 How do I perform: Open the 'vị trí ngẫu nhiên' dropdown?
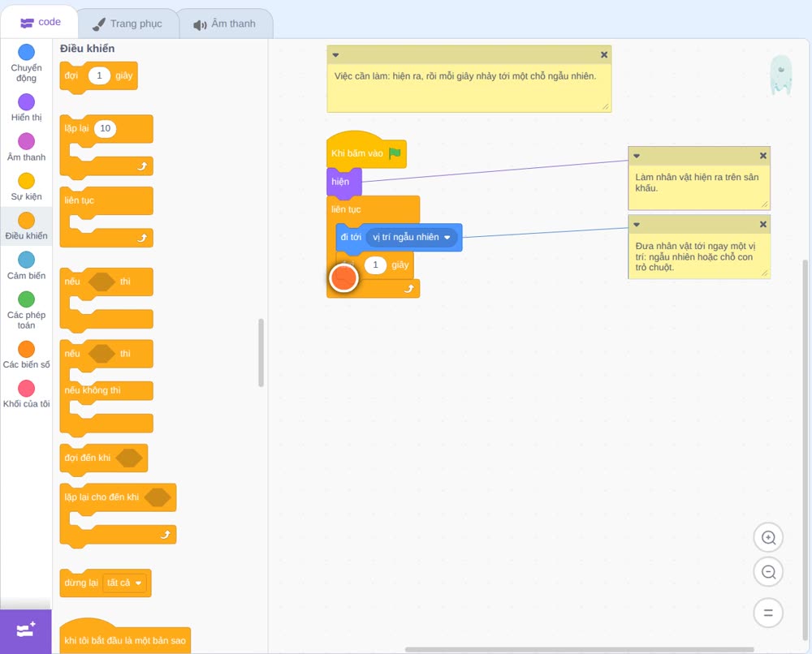pyautogui.click(x=412, y=238)
